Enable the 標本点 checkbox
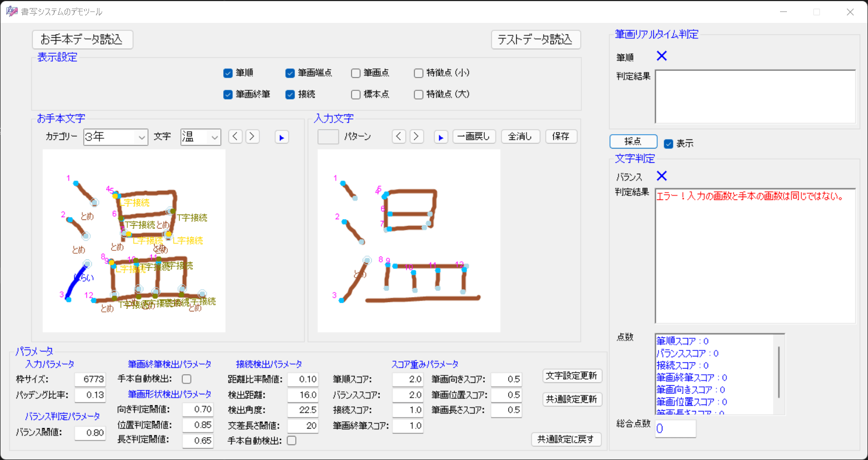Image resolution: width=868 pixels, height=460 pixels. point(356,95)
